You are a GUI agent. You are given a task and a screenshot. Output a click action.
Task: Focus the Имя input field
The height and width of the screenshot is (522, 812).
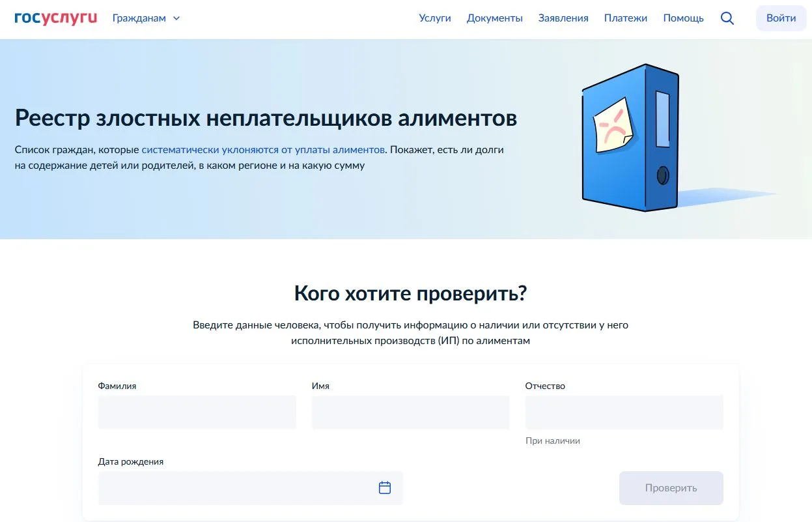411,413
